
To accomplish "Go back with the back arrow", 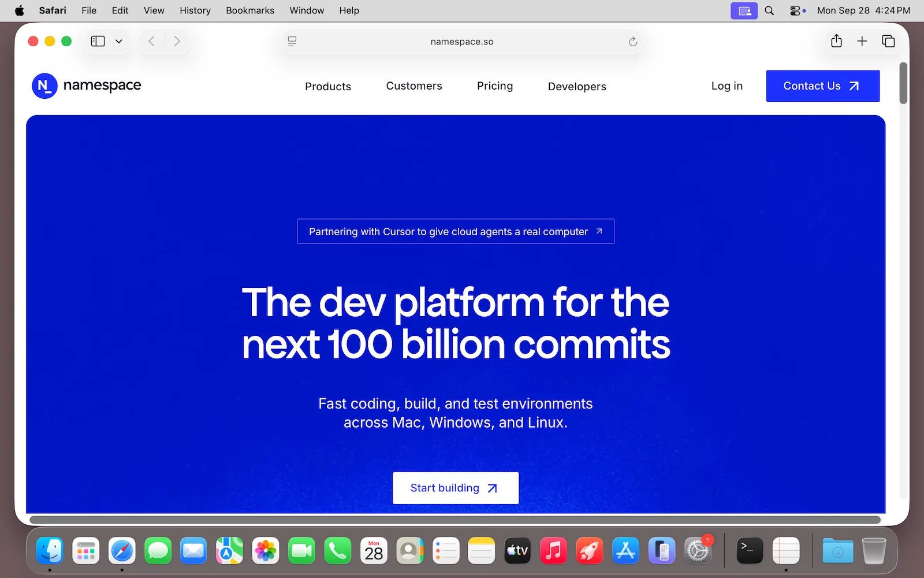I will 151,41.
